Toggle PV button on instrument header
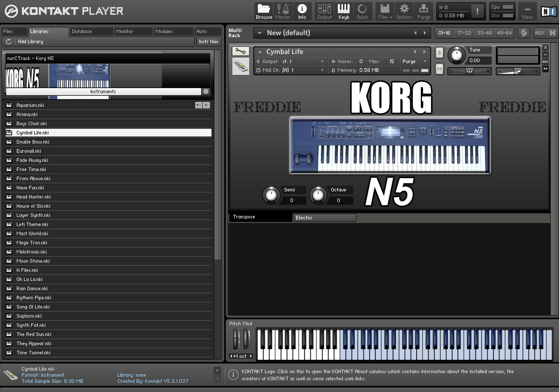The height and width of the screenshot is (392, 559). (x=545, y=69)
